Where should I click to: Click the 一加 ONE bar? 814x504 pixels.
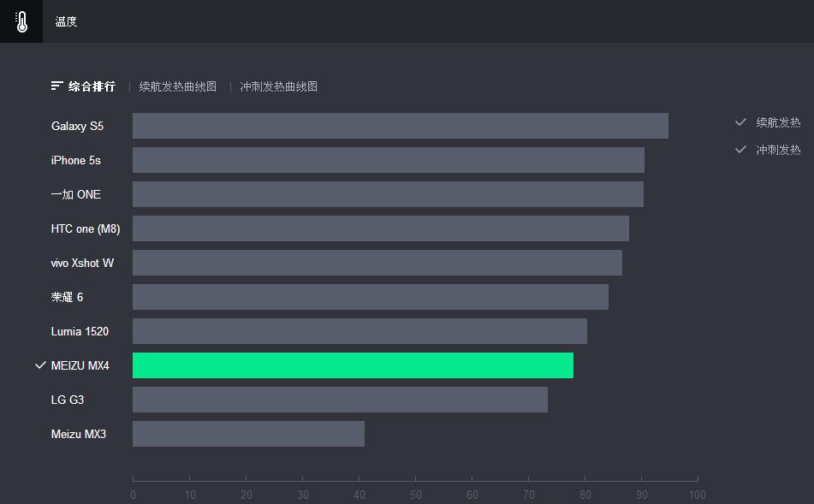(x=389, y=194)
